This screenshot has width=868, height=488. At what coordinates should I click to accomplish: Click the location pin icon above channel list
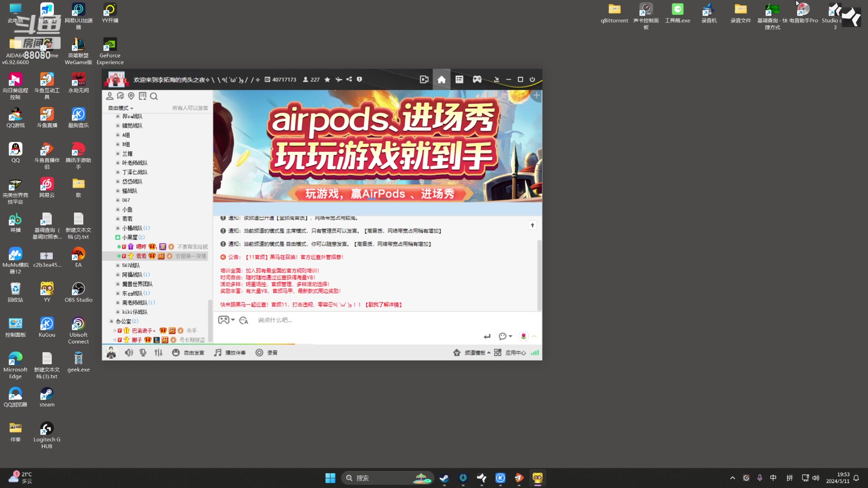pos(131,96)
